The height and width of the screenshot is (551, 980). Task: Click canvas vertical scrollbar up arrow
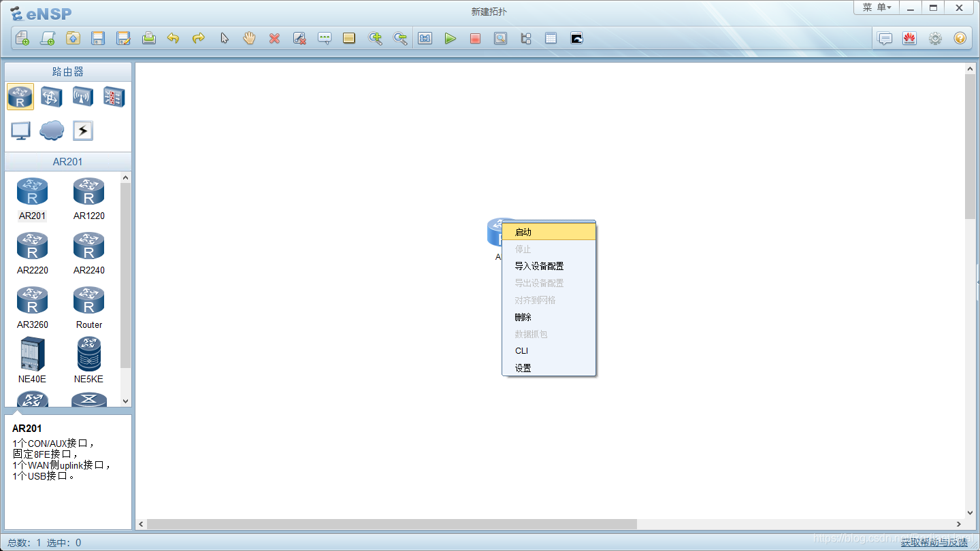[970, 69]
